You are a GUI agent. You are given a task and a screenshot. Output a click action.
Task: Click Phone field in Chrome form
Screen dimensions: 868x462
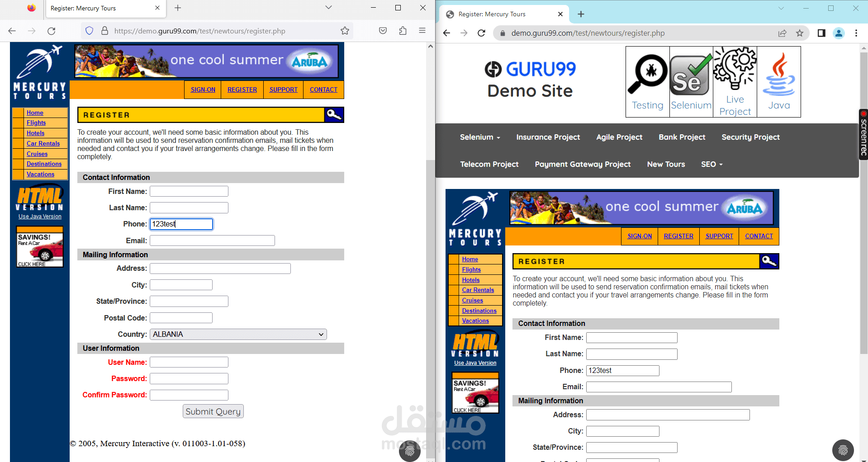pyautogui.click(x=623, y=370)
